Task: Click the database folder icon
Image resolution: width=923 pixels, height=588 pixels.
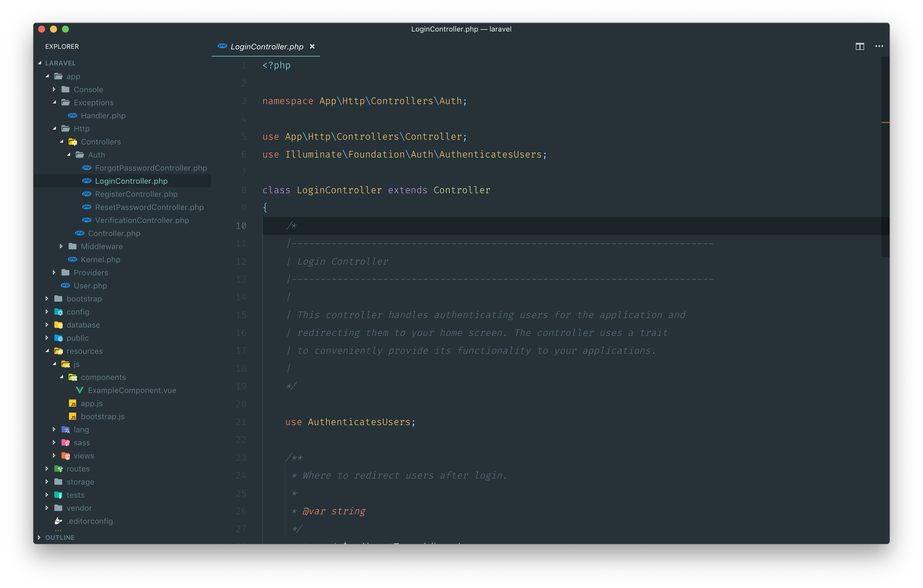Action: click(58, 325)
